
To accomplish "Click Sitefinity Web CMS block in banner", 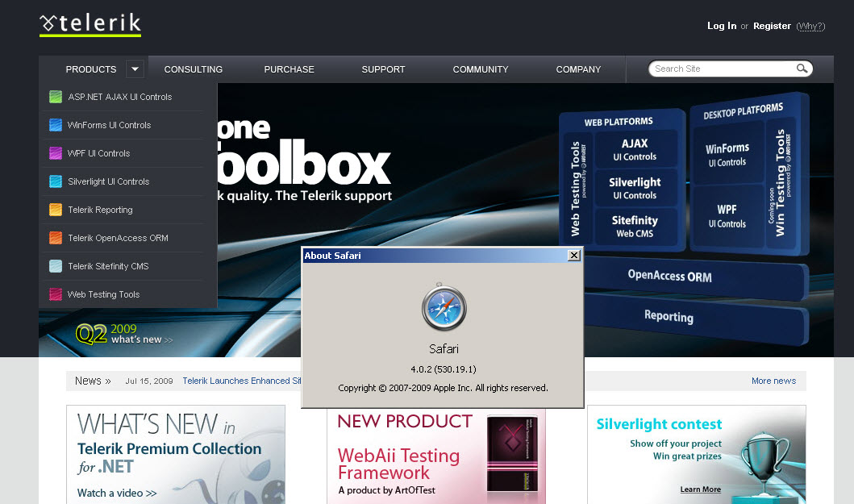I will click(635, 227).
